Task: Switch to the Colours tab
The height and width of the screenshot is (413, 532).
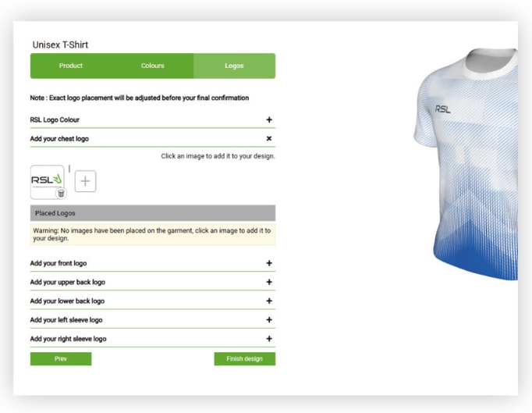Action: pos(153,66)
